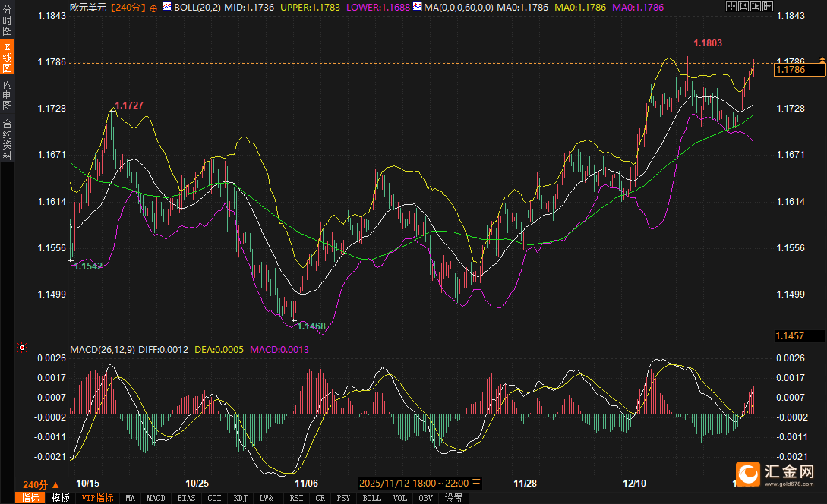Image resolution: width=827 pixels, height=504 pixels.
Task: Click the crosshair icon beside 240分
Action: (x=154, y=8)
